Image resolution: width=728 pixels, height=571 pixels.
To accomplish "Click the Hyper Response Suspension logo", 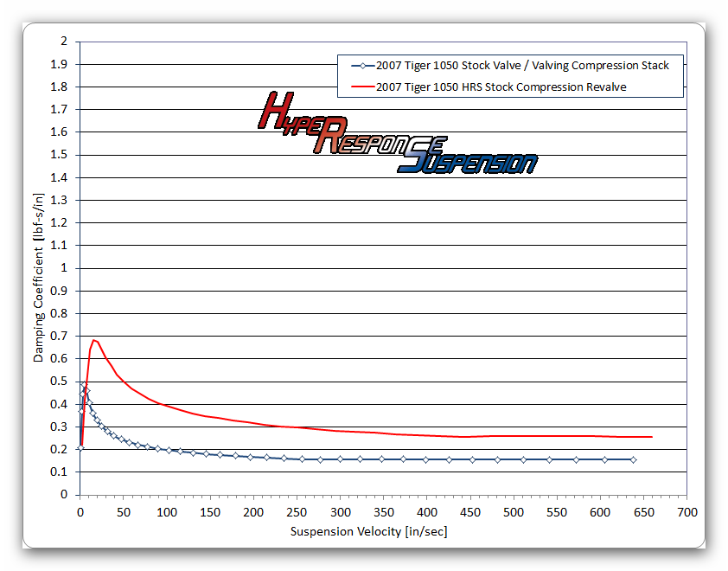I will click(398, 133).
